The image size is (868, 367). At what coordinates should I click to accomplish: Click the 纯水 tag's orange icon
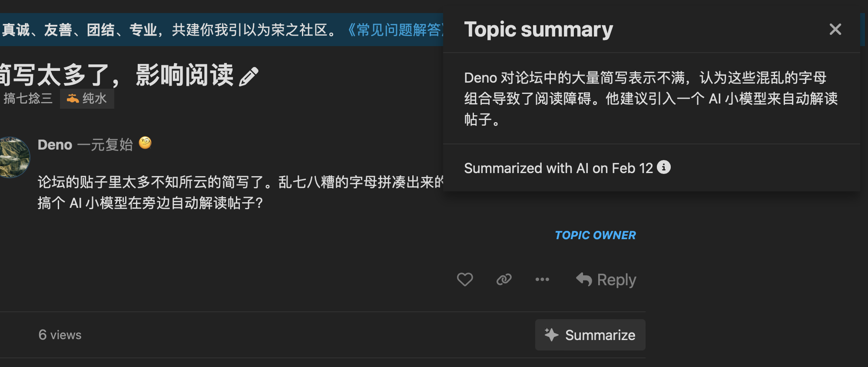[73, 98]
